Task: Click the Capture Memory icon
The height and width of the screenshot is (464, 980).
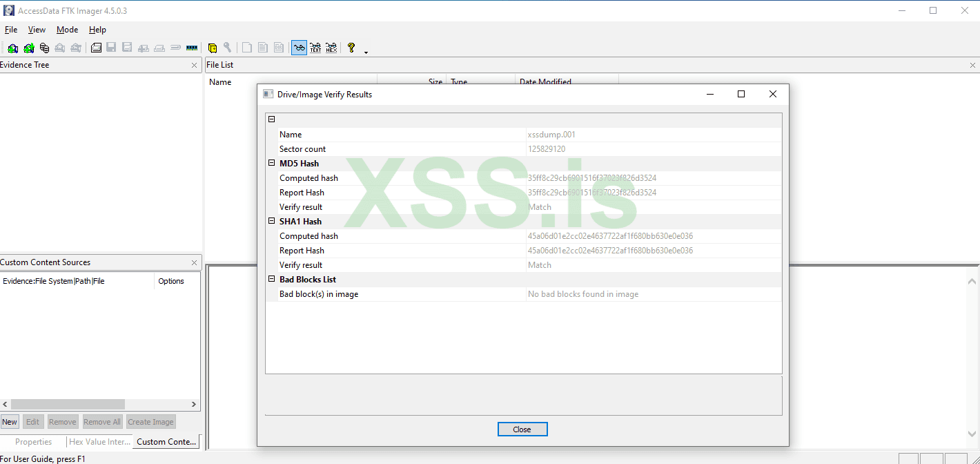Action: [191, 48]
